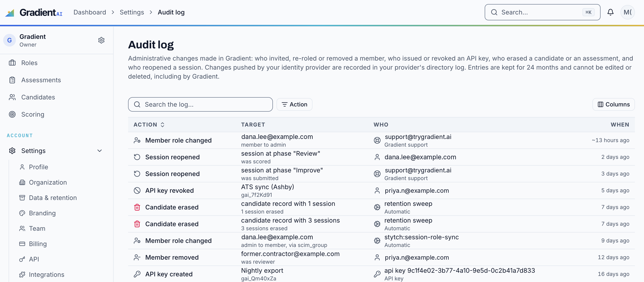This screenshot has width=644, height=282.
Task: Open the notifications bell
Action: pyautogui.click(x=610, y=12)
